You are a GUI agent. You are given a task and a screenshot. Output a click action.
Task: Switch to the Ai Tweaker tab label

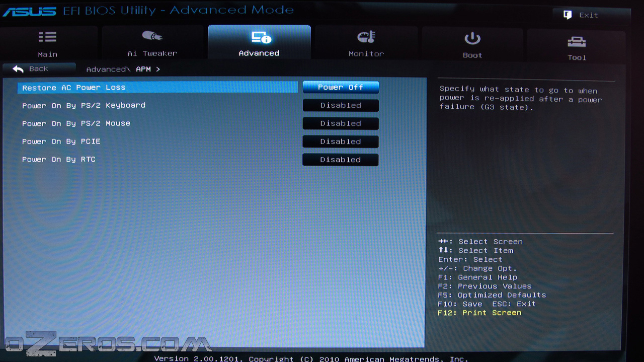(152, 53)
